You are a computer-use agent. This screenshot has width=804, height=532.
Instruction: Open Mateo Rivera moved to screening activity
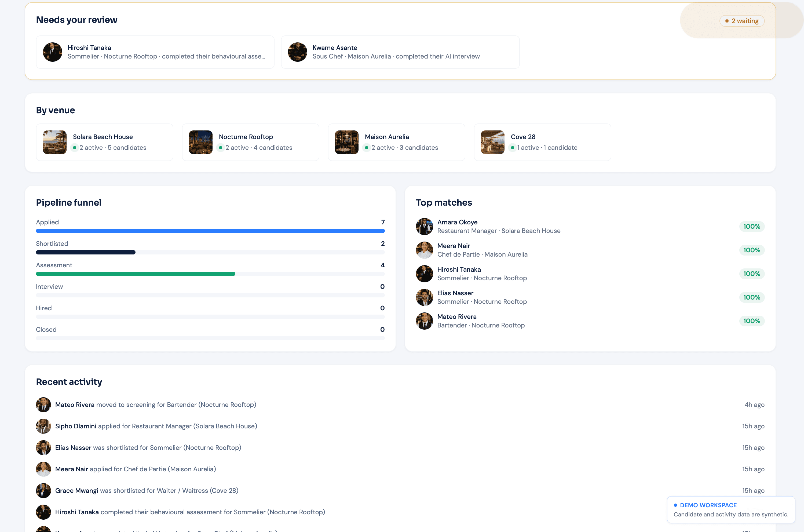[x=400, y=405]
